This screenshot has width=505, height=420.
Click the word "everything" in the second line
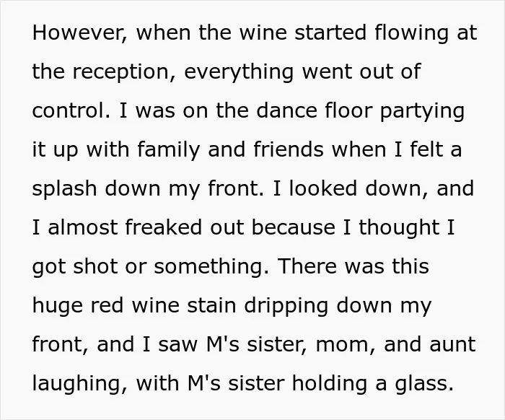pyautogui.click(x=239, y=71)
